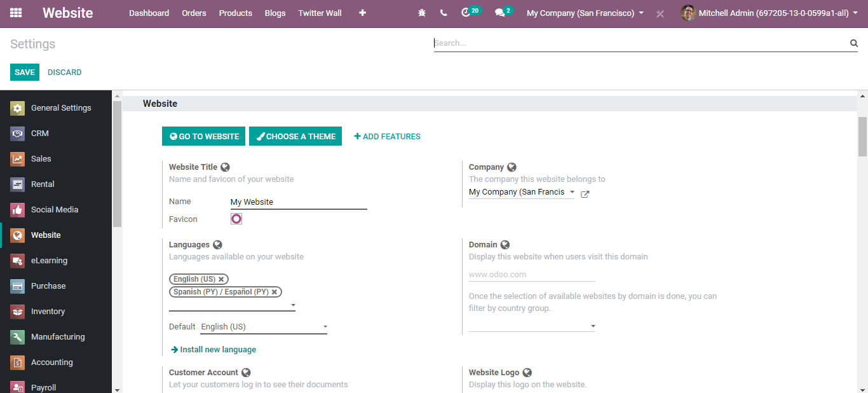
Task: Open the Dashboard menu
Action: click(x=149, y=13)
